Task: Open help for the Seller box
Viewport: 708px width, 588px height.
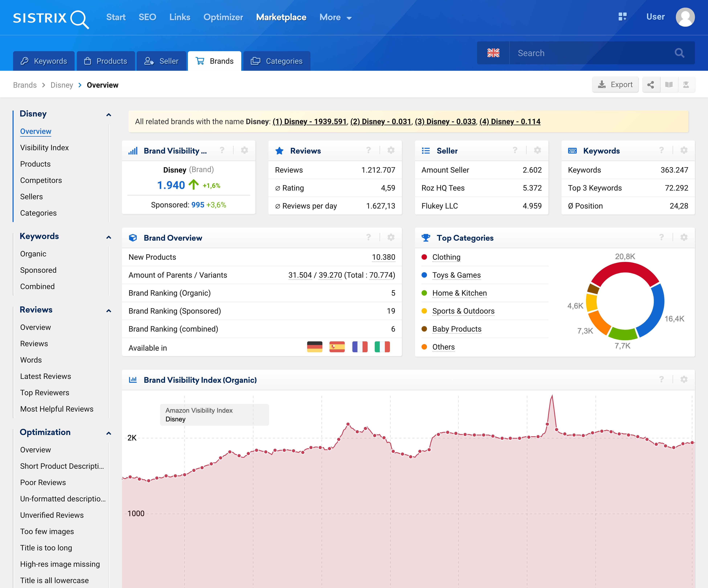Action: pyautogui.click(x=515, y=150)
